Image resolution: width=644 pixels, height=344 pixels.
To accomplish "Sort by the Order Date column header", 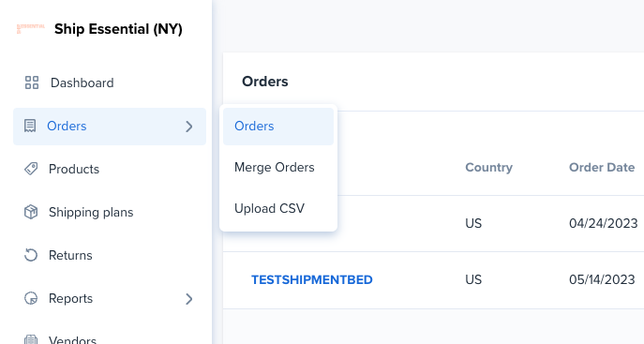I will point(602,168).
